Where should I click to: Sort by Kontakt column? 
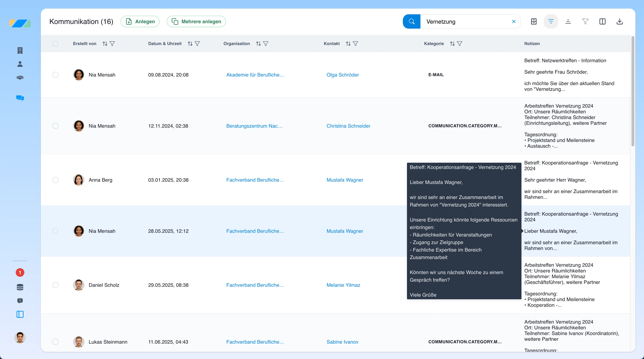click(x=348, y=43)
